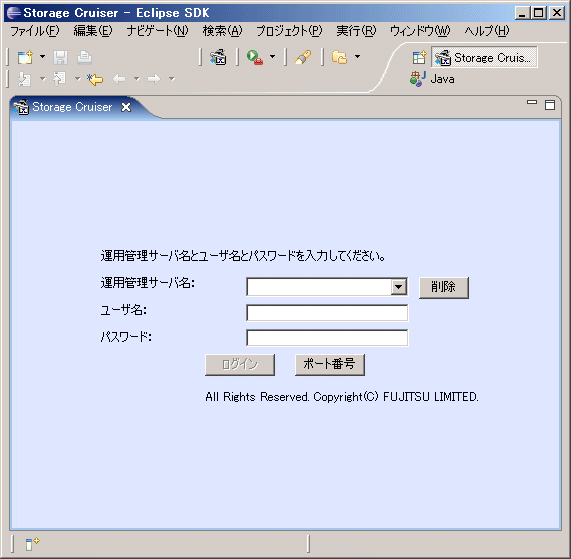The image size is (571, 559).
Task: Click the ポート番号 button
Action: tap(330, 364)
